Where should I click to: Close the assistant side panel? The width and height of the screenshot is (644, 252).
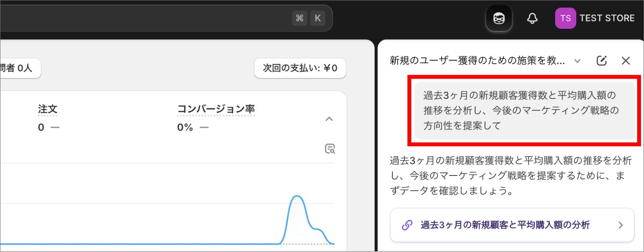(x=626, y=61)
